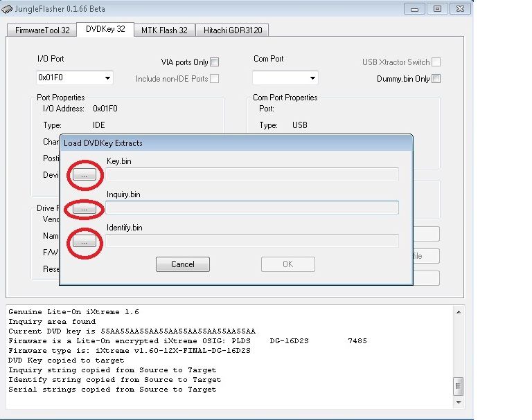Toggle the Include non-IDE Ports checkbox

pos(214,79)
